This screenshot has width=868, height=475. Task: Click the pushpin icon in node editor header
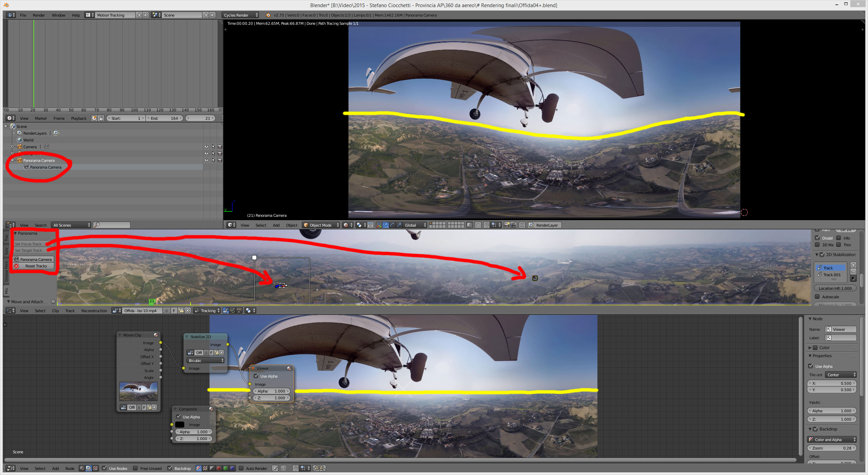(x=274, y=469)
